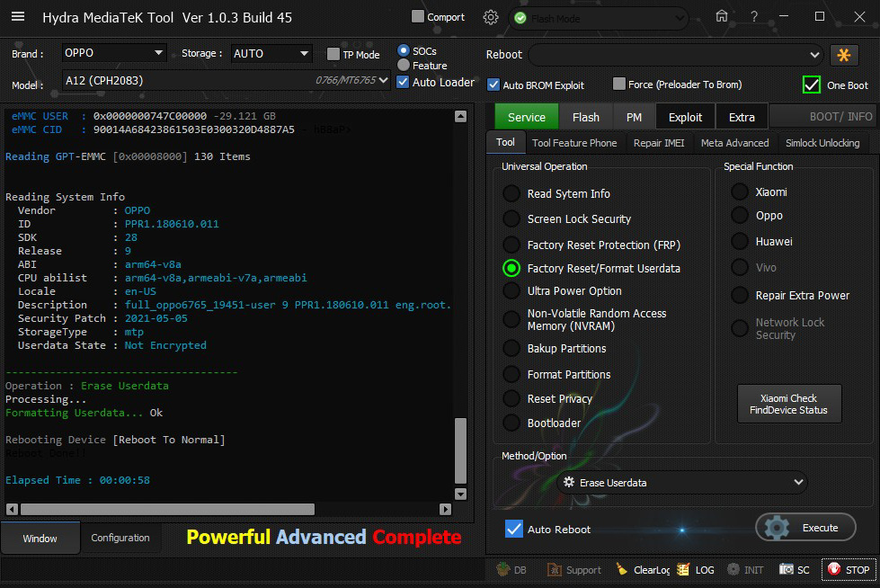The height and width of the screenshot is (588, 880).
Task: Click the SC screenshot camera icon
Action: tap(787, 570)
